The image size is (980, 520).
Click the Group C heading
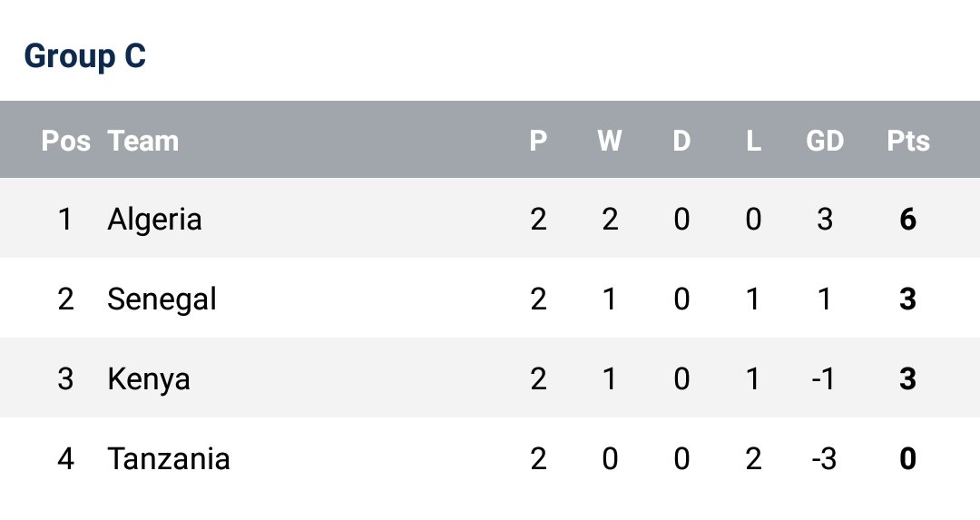point(84,56)
